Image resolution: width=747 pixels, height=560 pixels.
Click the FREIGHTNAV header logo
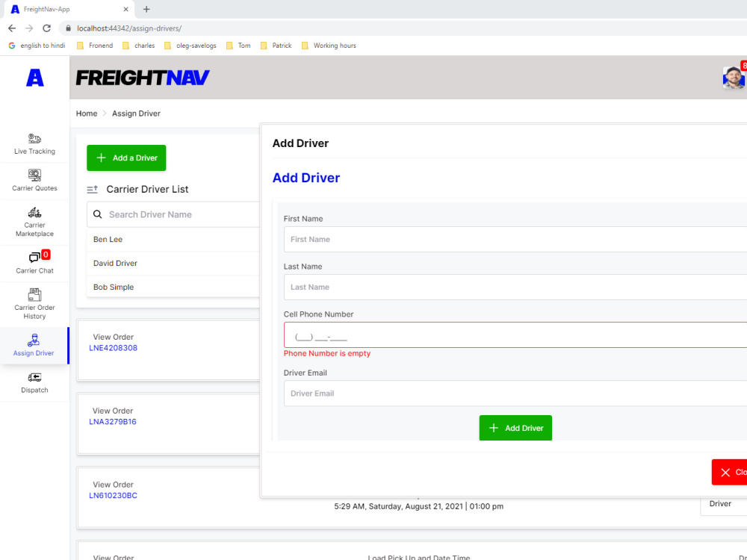pos(143,78)
